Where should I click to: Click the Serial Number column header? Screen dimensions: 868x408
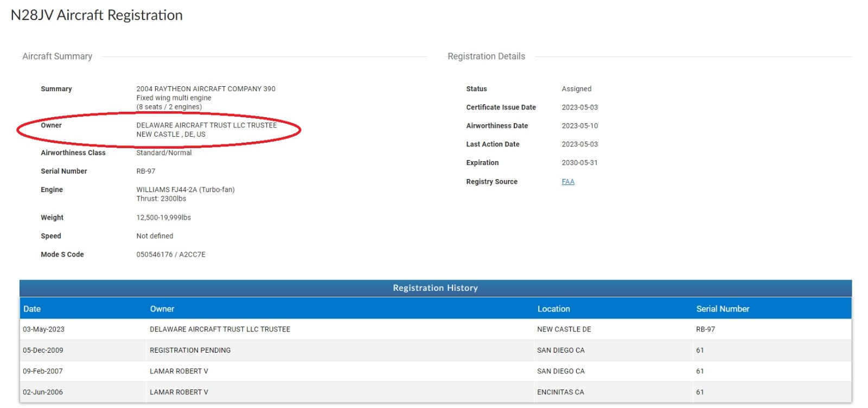point(723,309)
